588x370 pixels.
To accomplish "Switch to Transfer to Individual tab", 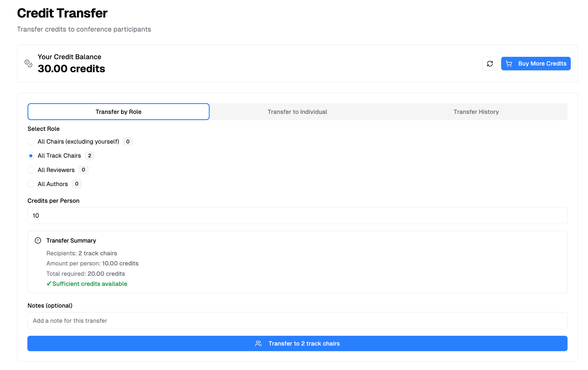I will coord(297,112).
